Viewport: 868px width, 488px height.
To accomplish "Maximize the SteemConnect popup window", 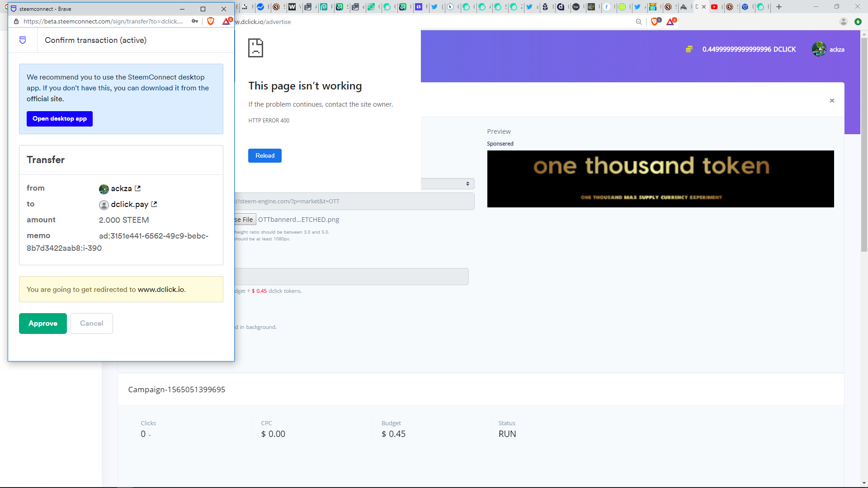I will pyautogui.click(x=203, y=9).
